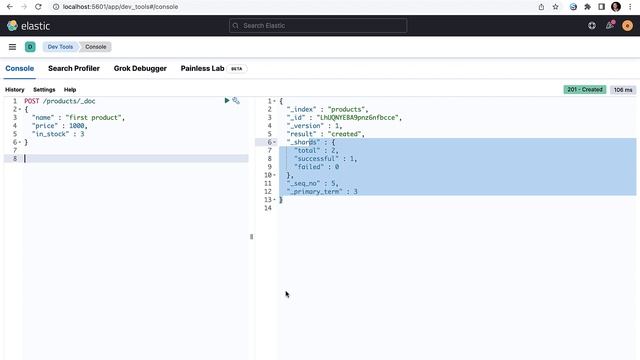Click the "successful" : 1 response line
The width and height of the screenshot is (640, 360).
pos(326,159)
